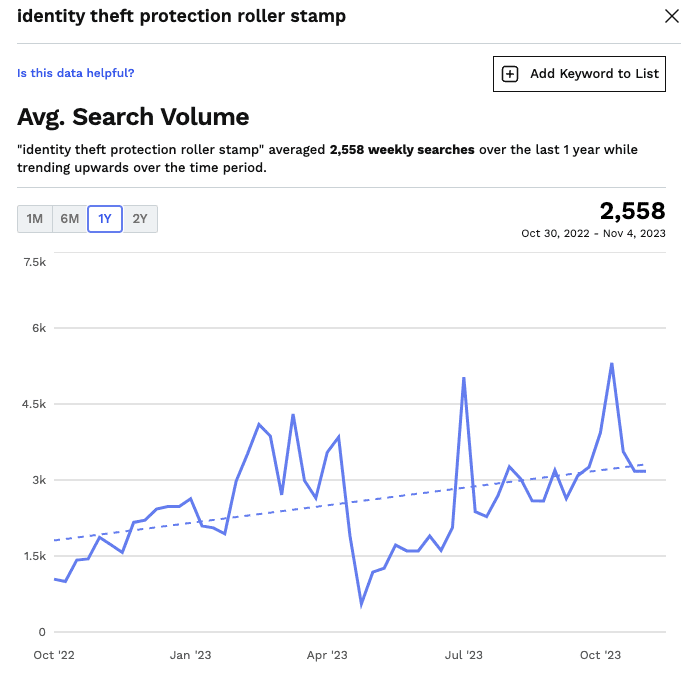Show the 2Y time range
This screenshot has width=692, height=688.
pos(140,219)
